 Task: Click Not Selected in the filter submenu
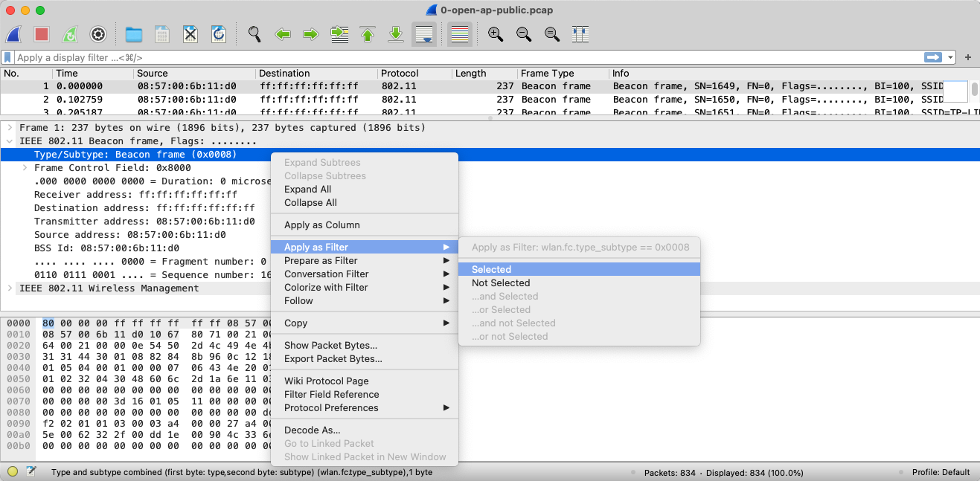[x=501, y=283]
